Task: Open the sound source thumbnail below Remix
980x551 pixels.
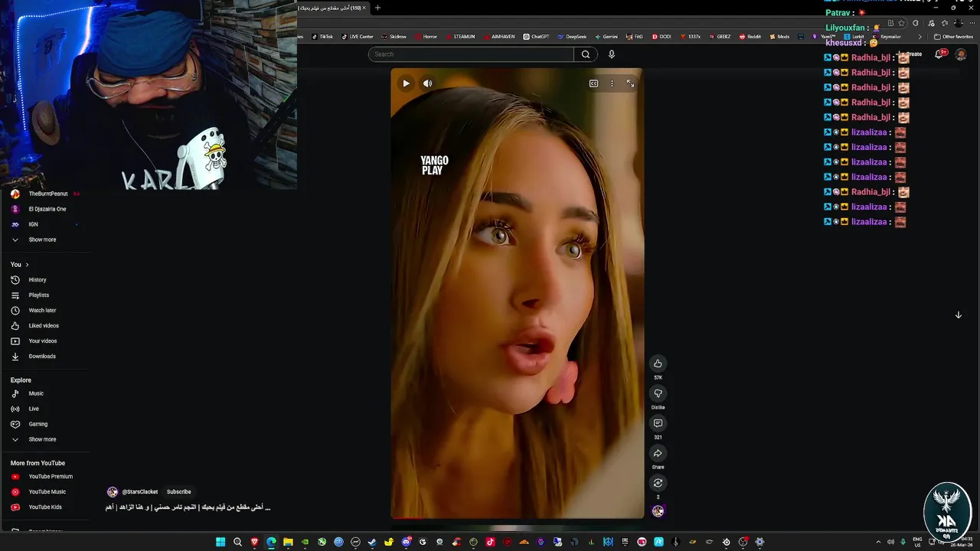Action: (658, 510)
